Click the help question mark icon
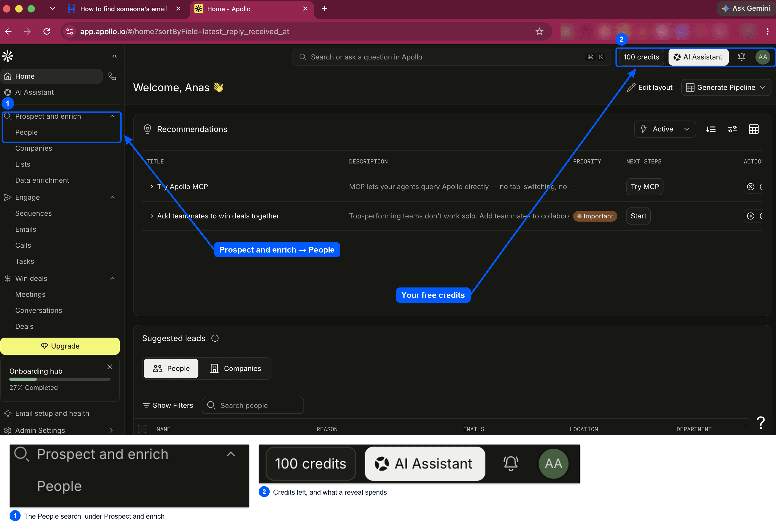 click(x=761, y=423)
